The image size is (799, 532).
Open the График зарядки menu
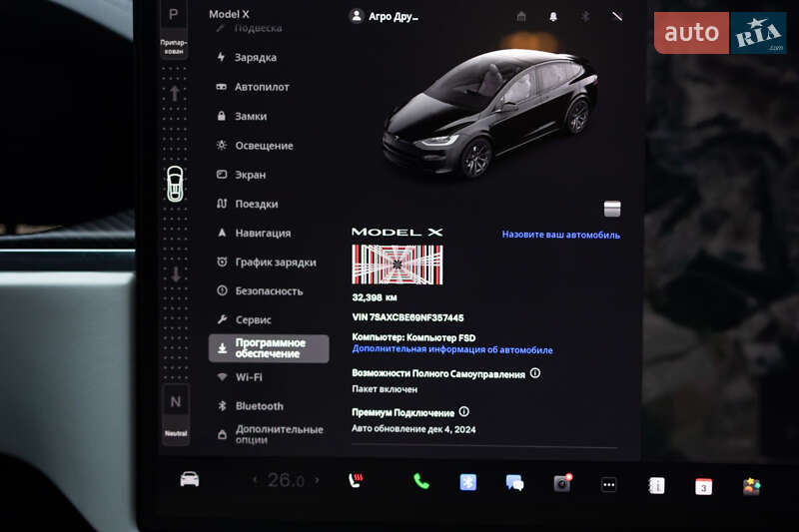267,263
